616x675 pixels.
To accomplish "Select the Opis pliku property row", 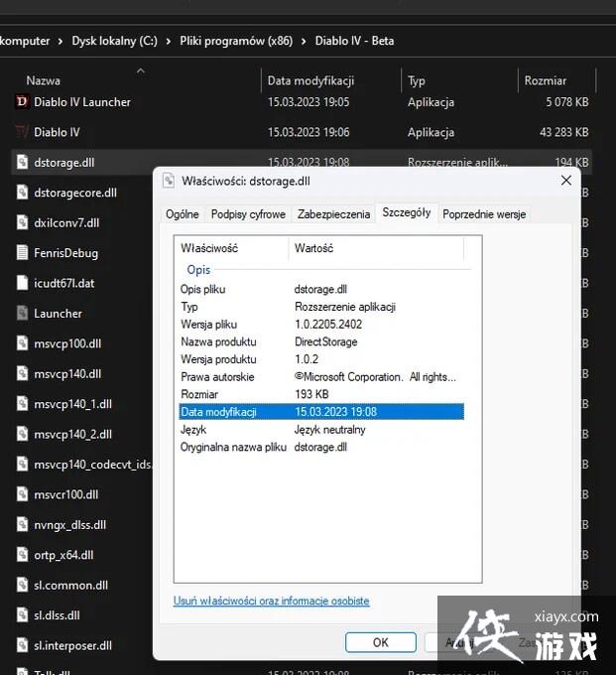I will 321,289.
